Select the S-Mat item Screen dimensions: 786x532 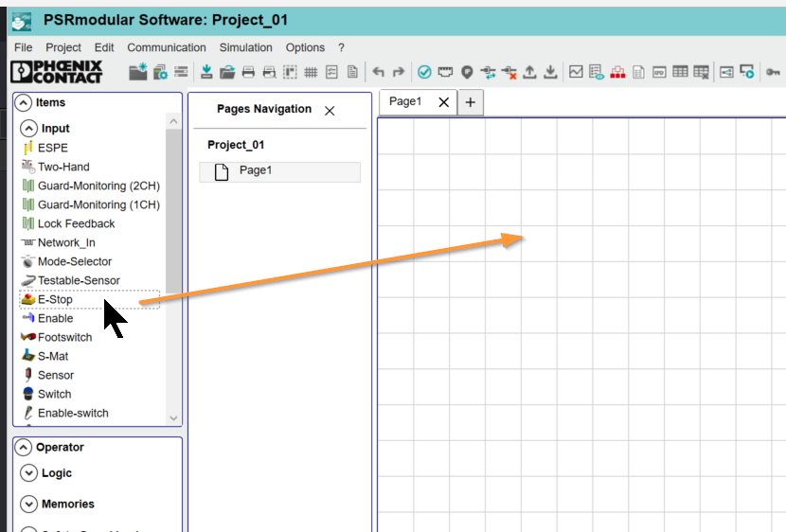click(x=45, y=356)
